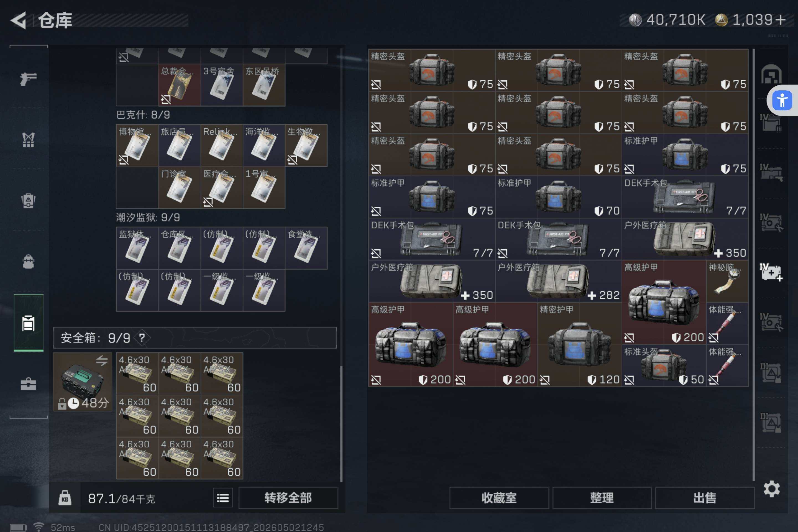Select the 户外医疗箱 showing 282
The height and width of the screenshot is (532, 798).
coord(559,281)
